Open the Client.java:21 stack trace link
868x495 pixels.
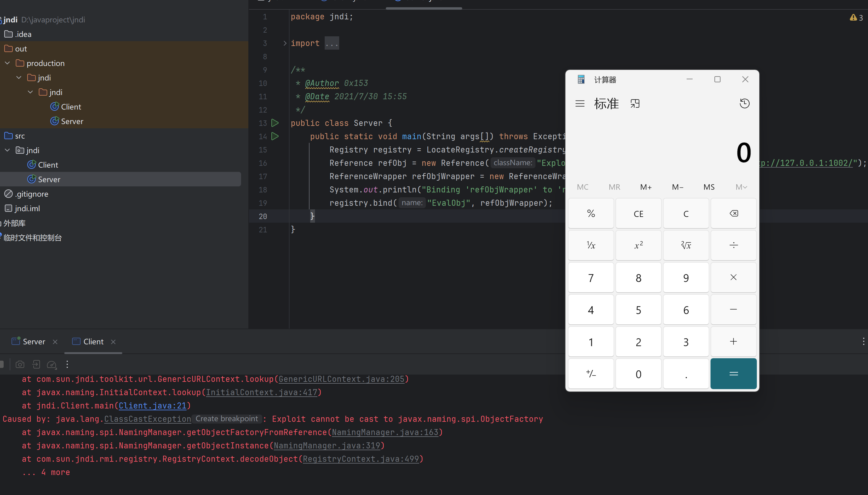[x=152, y=405]
